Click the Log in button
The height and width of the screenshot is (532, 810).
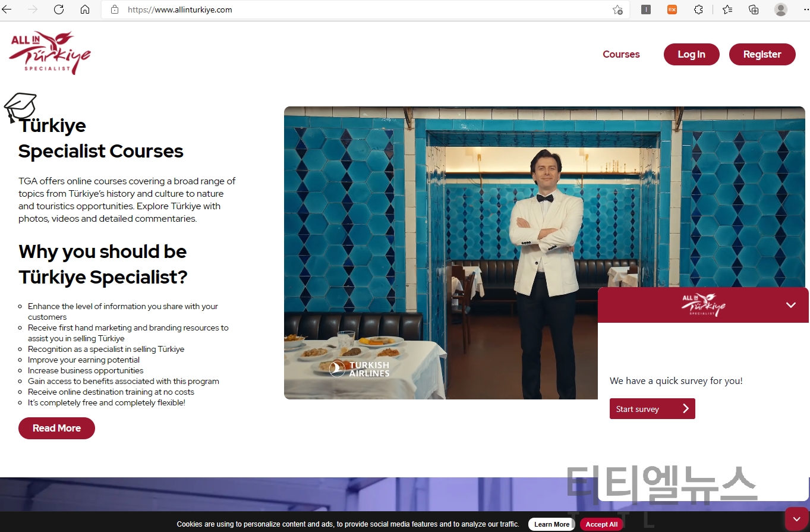tap(692, 54)
